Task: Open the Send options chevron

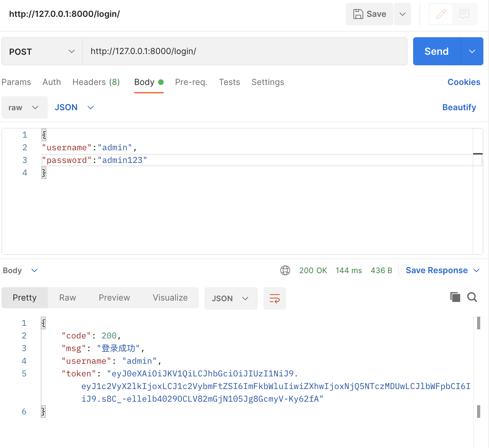Action: [472, 51]
